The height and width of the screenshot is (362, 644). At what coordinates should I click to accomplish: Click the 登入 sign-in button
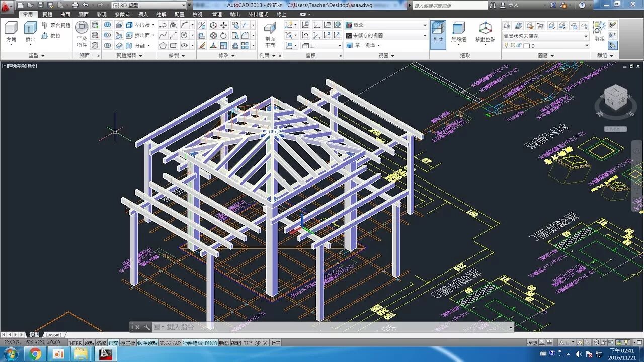(x=510, y=5)
